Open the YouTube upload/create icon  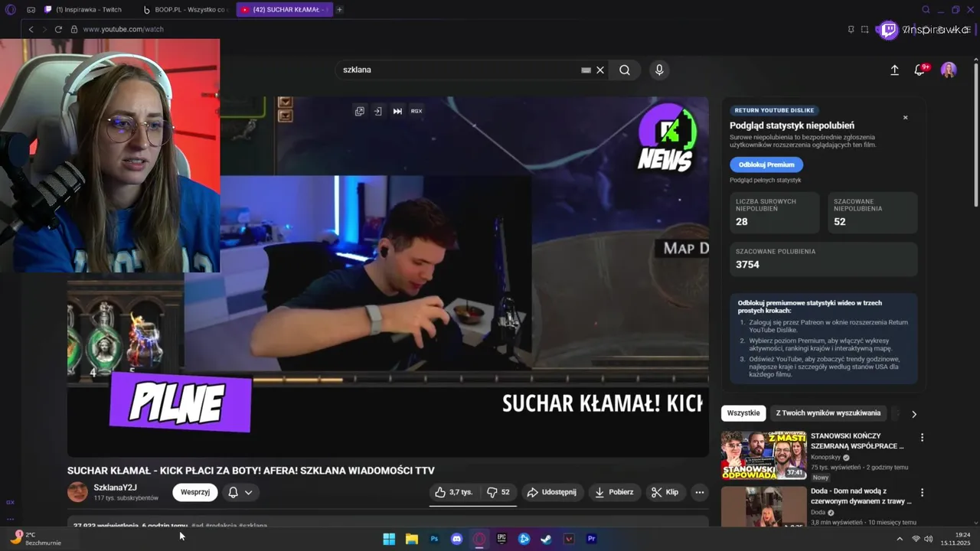(x=894, y=70)
